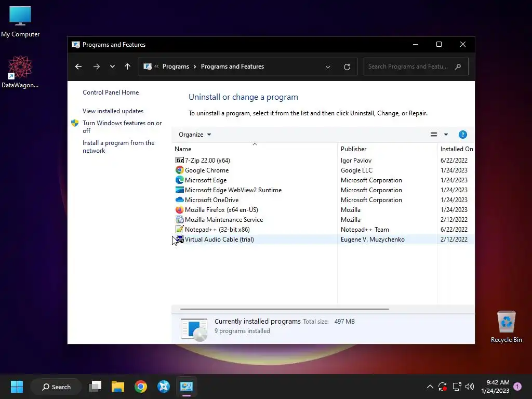
Task: Select Google LLC publisher cell
Action: coord(356,170)
